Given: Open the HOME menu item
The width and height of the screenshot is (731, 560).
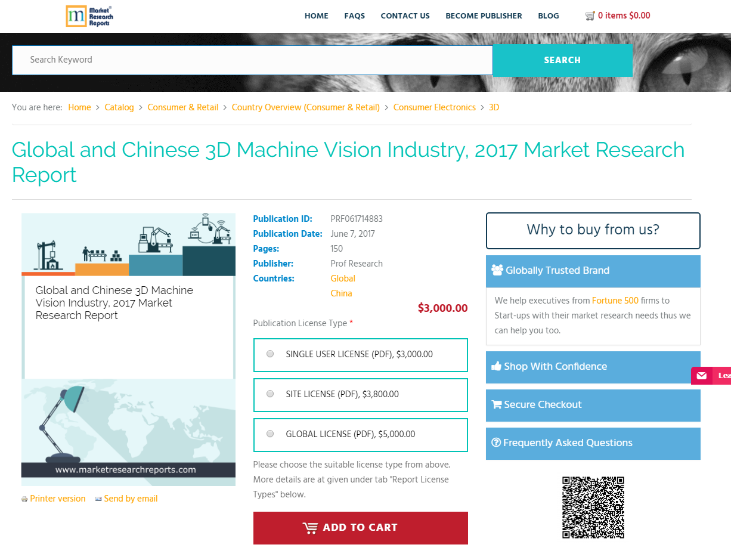Looking at the screenshot, I should click(x=317, y=16).
